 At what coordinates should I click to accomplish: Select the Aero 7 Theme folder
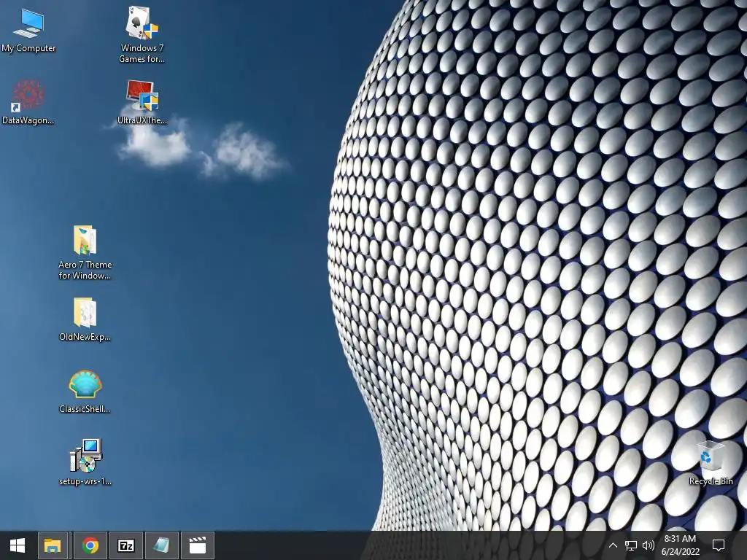pos(85,240)
